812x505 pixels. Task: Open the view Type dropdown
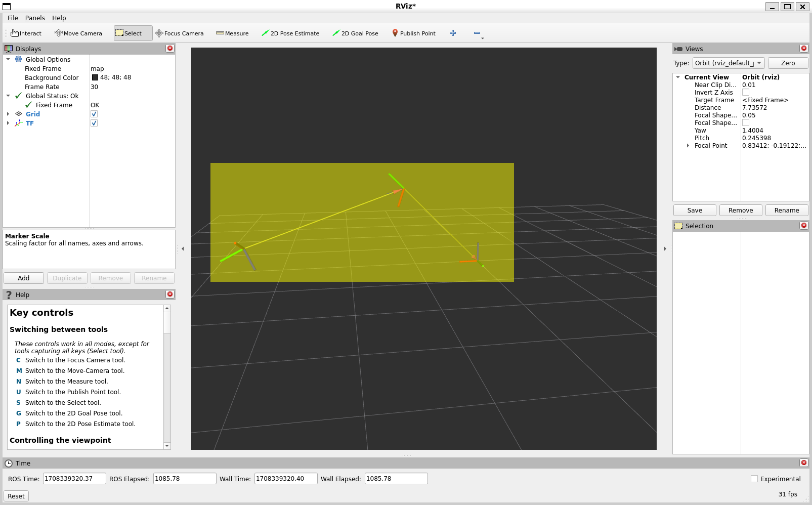(x=728, y=63)
